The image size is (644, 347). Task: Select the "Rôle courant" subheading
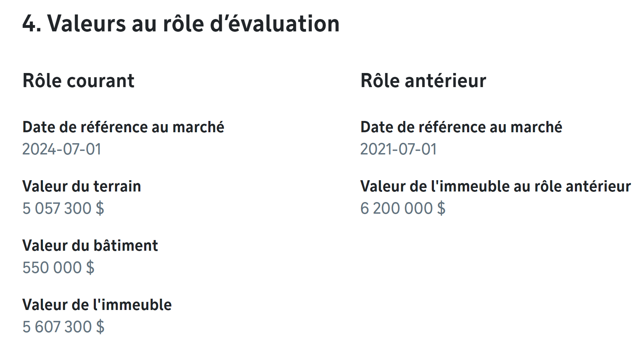click(x=78, y=81)
